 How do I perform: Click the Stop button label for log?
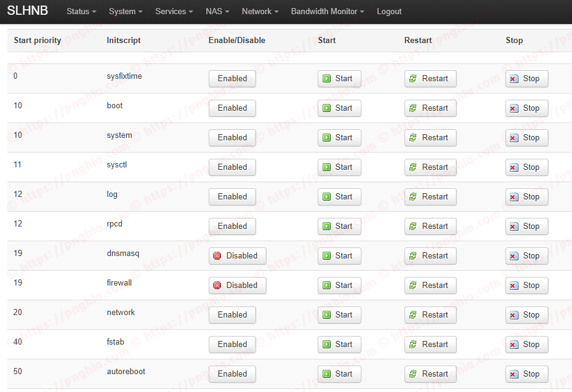point(531,197)
